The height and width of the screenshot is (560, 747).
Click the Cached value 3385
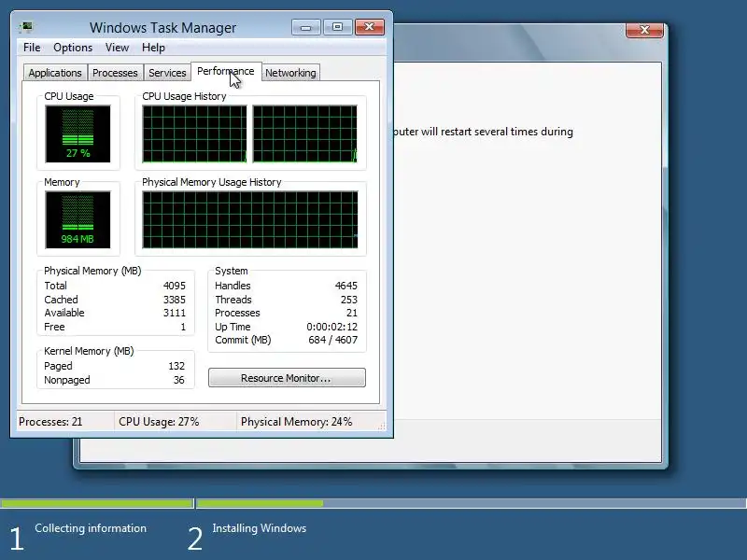click(x=175, y=300)
